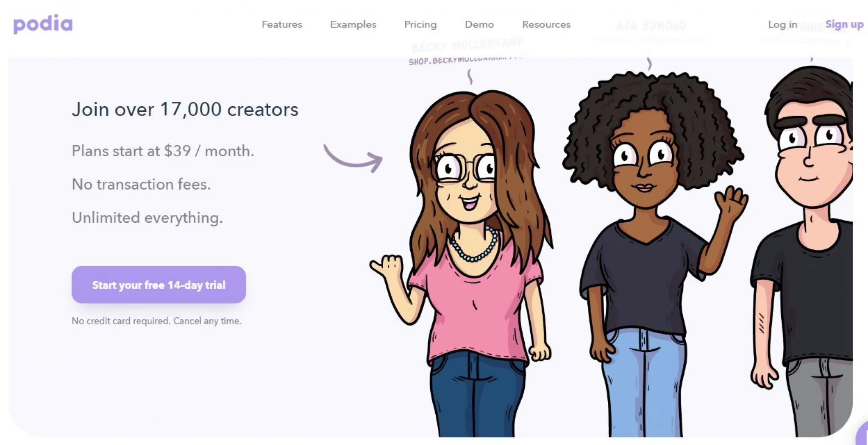Image resolution: width=868 pixels, height=445 pixels.
Task: Go to the Pricing page
Action: coord(420,25)
